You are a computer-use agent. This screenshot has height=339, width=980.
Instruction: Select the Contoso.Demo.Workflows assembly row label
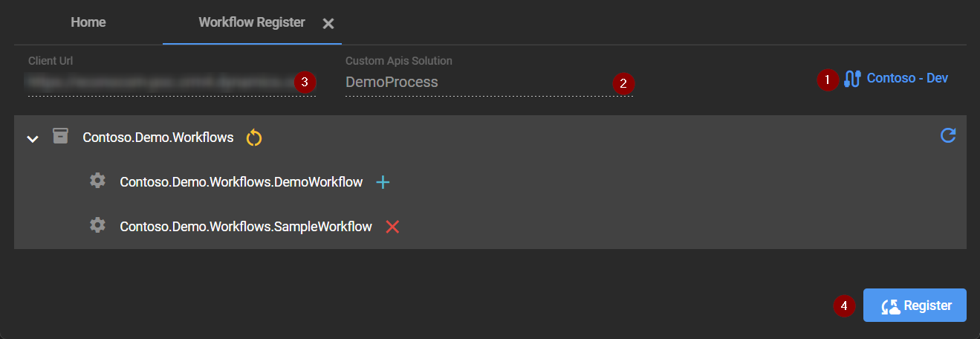[158, 138]
